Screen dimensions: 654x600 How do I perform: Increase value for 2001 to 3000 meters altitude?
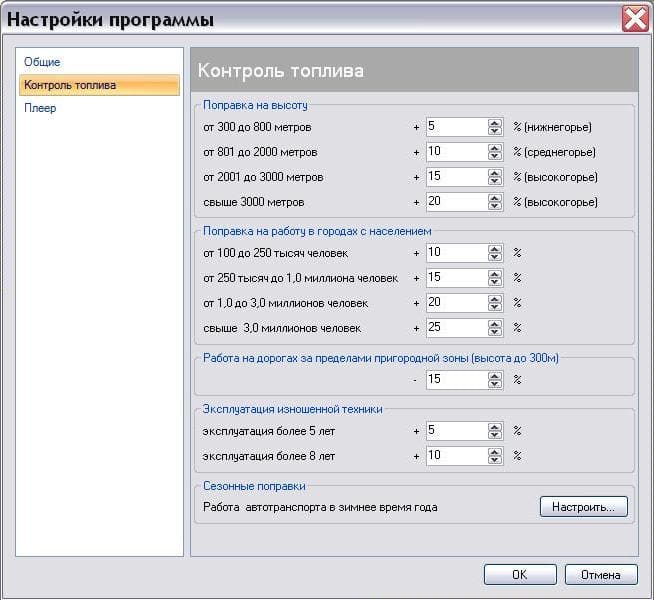pos(494,173)
